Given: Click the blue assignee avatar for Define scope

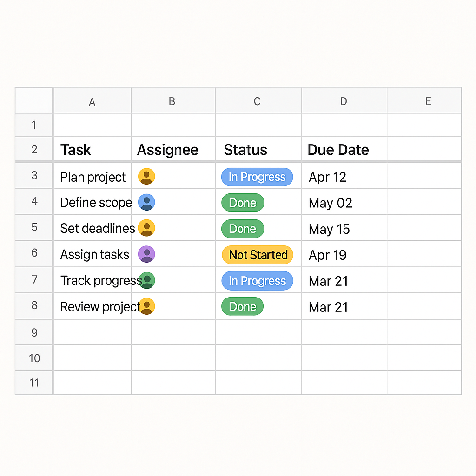Looking at the screenshot, I should (x=146, y=203).
